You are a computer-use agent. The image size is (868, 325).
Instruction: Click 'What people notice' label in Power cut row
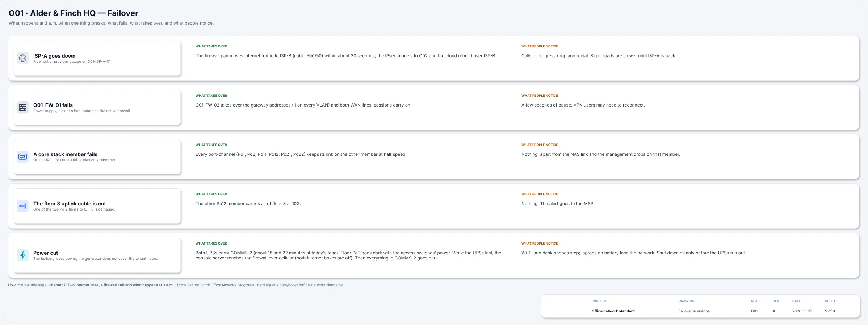(x=540, y=243)
